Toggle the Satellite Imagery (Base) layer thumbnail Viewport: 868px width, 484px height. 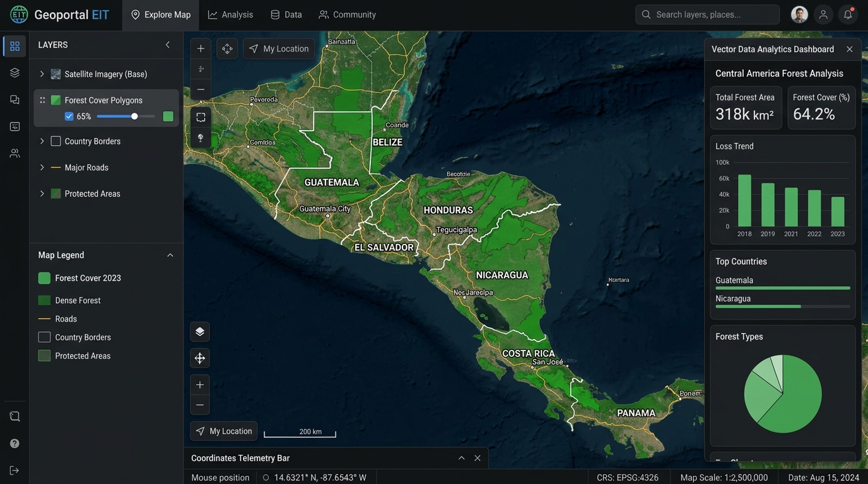56,74
